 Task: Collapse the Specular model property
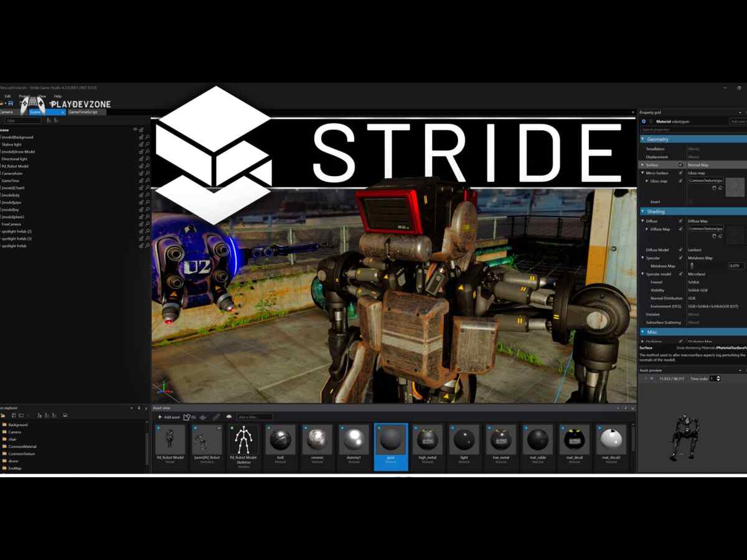pyautogui.click(x=642, y=274)
